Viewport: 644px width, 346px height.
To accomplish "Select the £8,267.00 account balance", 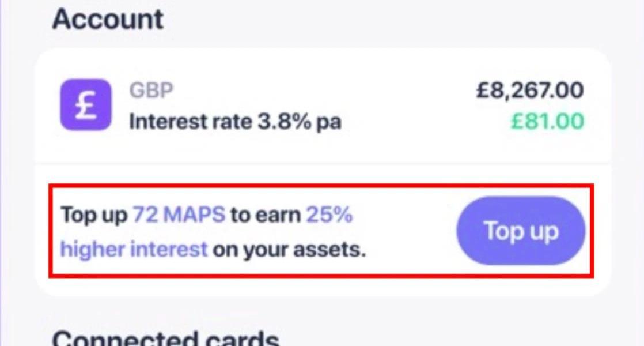I will (x=529, y=91).
